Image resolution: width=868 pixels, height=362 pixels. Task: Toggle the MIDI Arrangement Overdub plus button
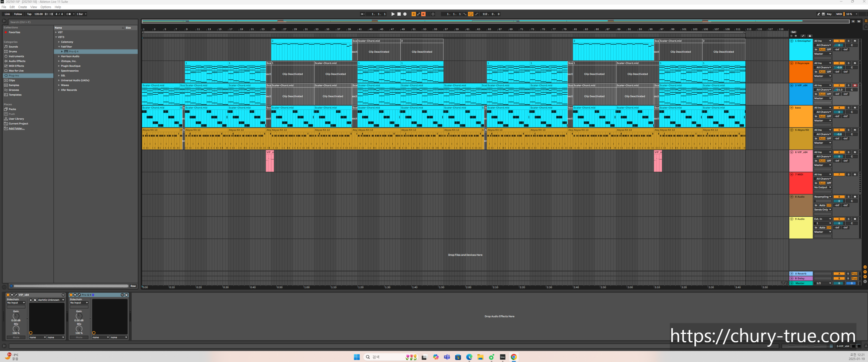[x=413, y=14]
